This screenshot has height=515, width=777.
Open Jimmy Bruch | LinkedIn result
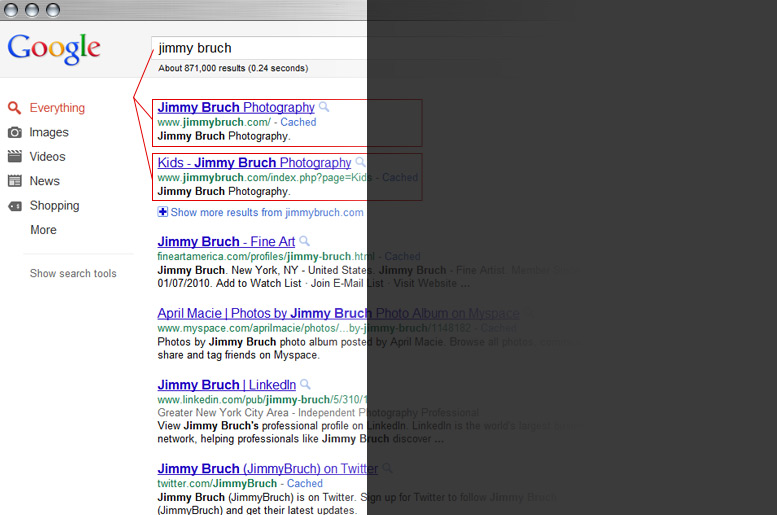pos(226,385)
